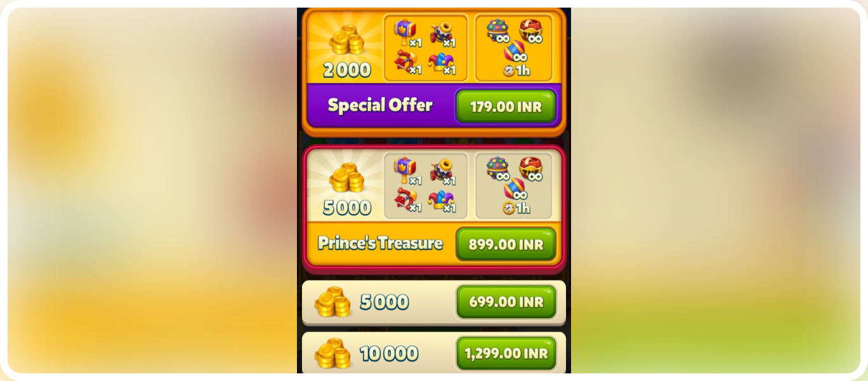Purchase 10000 coins for 1,299.00 INR
The height and width of the screenshot is (381, 868).
click(506, 353)
